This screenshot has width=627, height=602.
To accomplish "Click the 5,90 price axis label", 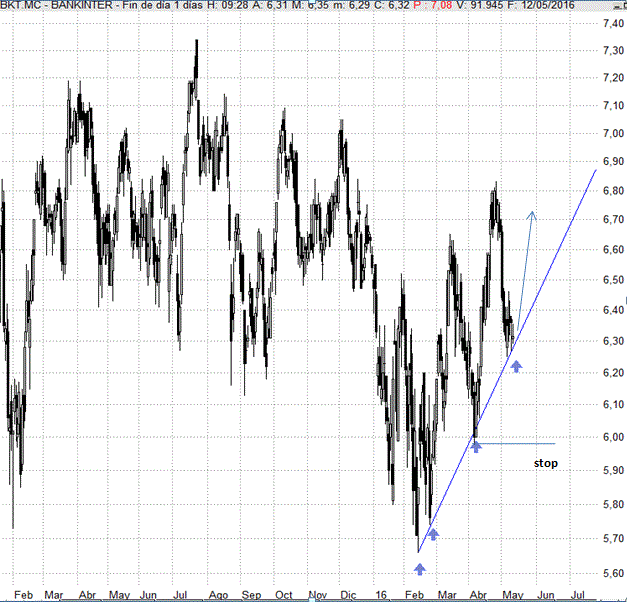I will tap(613, 470).
